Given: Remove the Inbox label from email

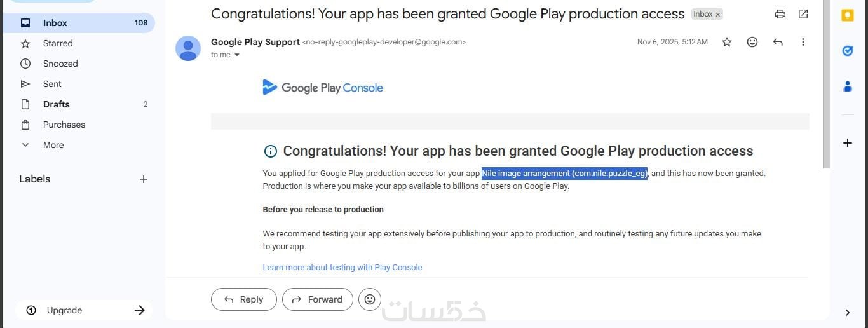Looking at the screenshot, I should pyautogui.click(x=718, y=14).
